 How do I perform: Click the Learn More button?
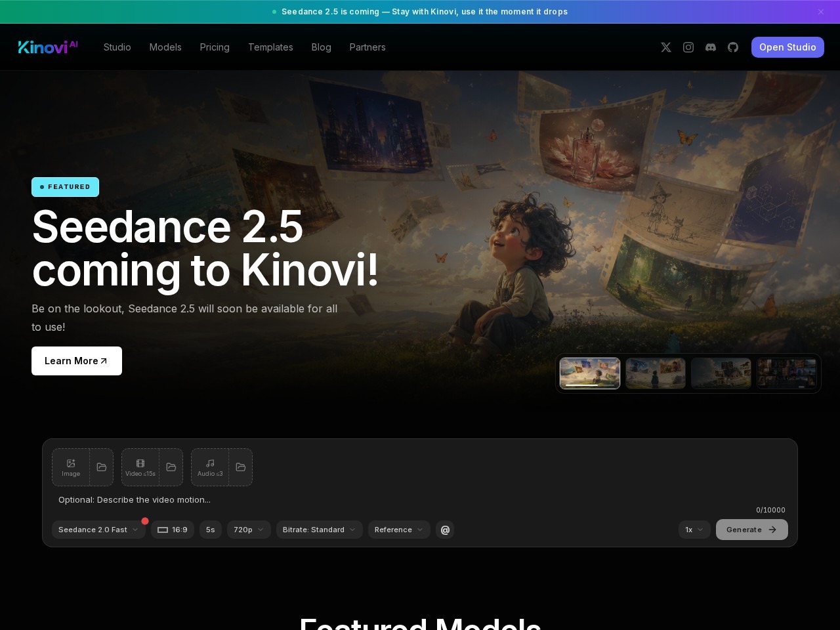(77, 361)
